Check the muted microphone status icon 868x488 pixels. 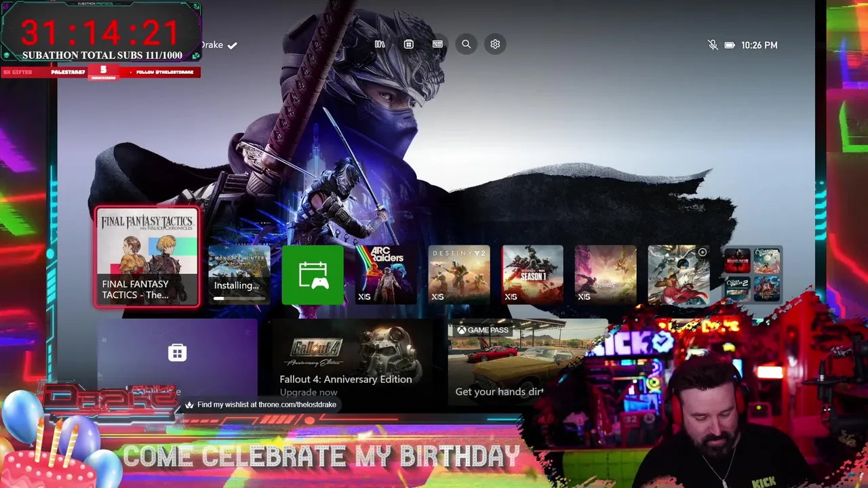click(713, 45)
